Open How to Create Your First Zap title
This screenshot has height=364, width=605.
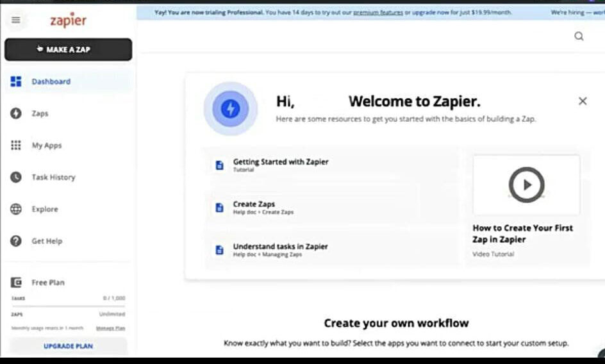pyautogui.click(x=523, y=233)
